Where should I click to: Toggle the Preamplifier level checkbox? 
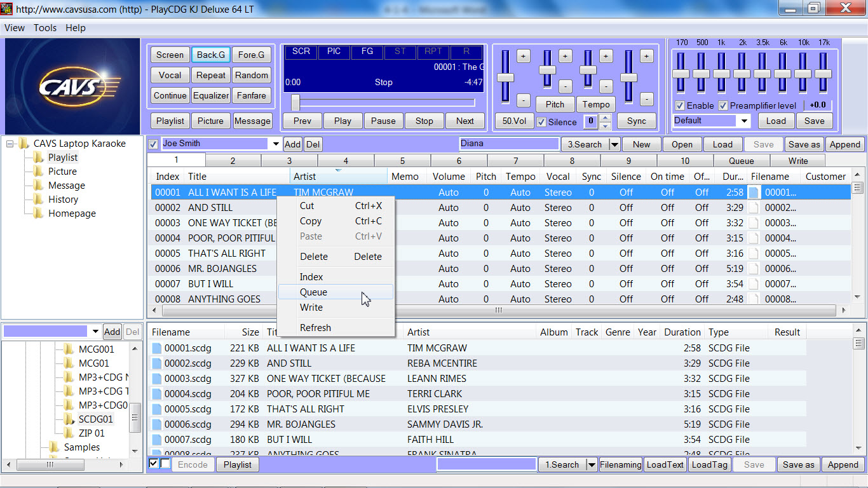(x=723, y=105)
